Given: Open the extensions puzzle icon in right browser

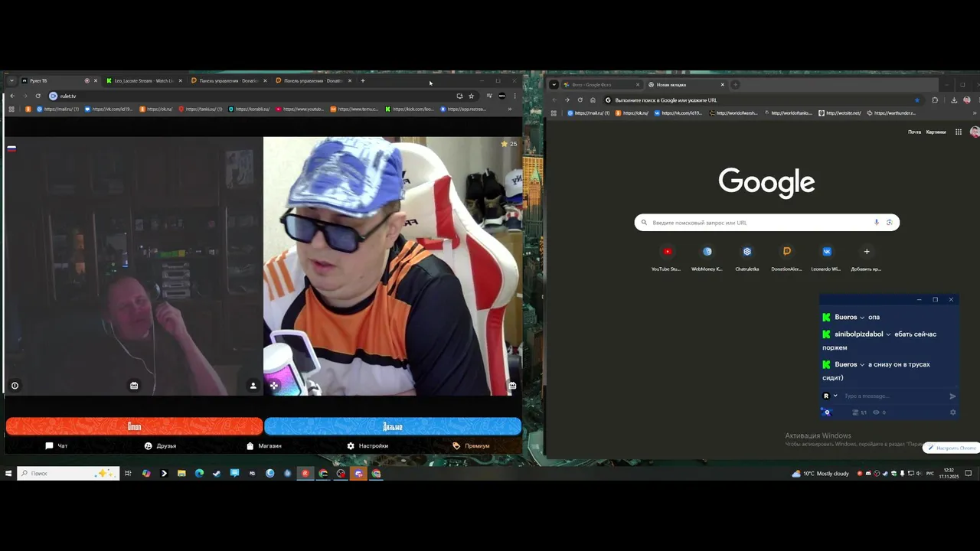Looking at the screenshot, I should [935, 99].
